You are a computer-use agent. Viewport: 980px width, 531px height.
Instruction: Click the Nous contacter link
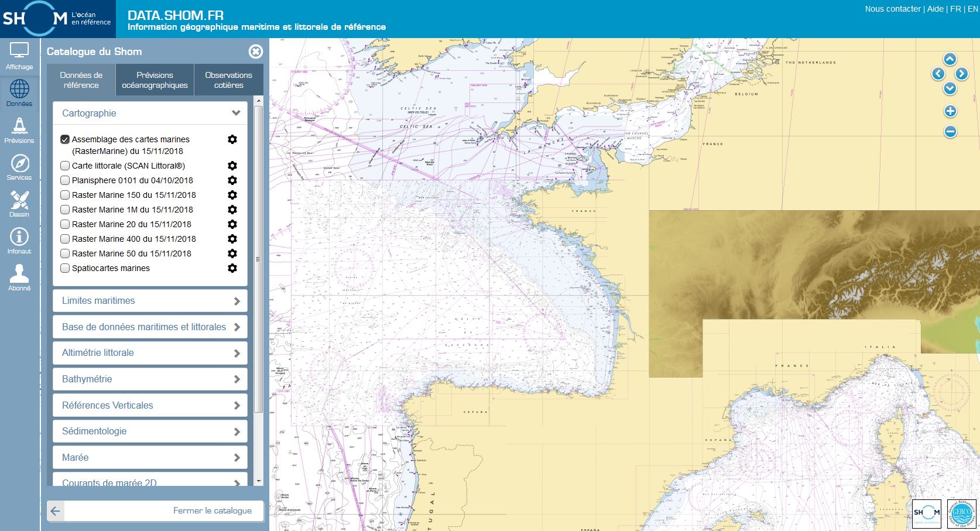tap(893, 9)
